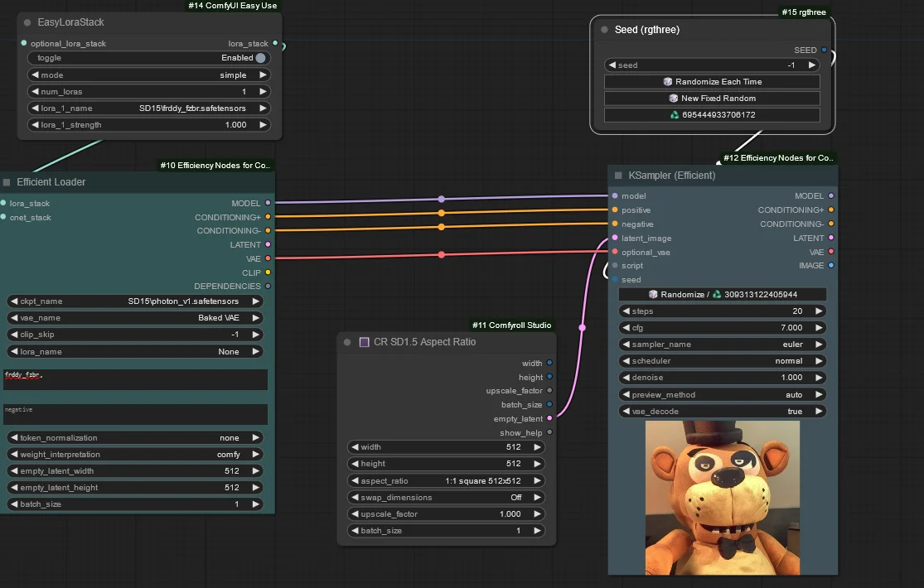This screenshot has height=588, width=924.
Task: Toggle vae_decode true setting
Action: (723, 412)
